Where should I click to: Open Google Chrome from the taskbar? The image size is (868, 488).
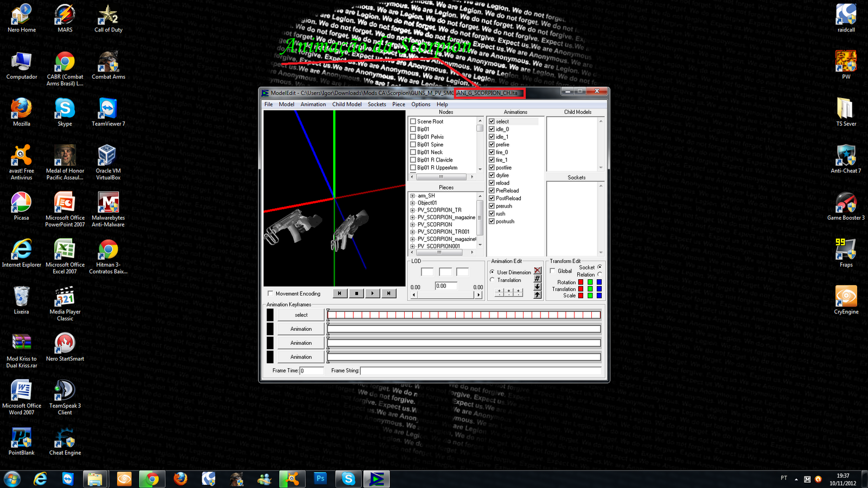click(152, 479)
